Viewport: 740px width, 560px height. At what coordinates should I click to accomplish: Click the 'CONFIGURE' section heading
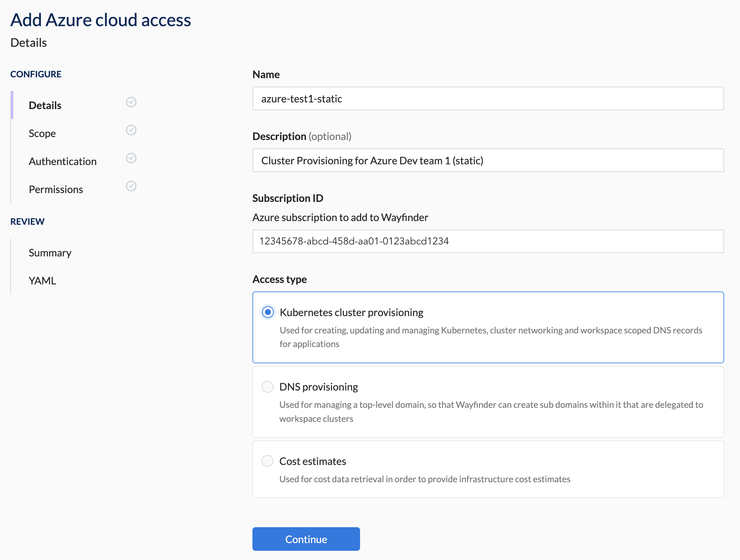(x=36, y=74)
